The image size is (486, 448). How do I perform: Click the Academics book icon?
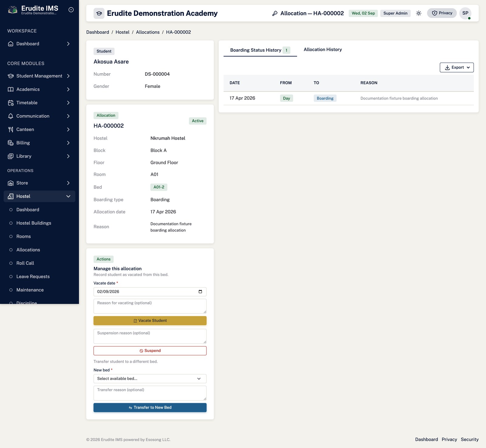[x=11, y=89]
